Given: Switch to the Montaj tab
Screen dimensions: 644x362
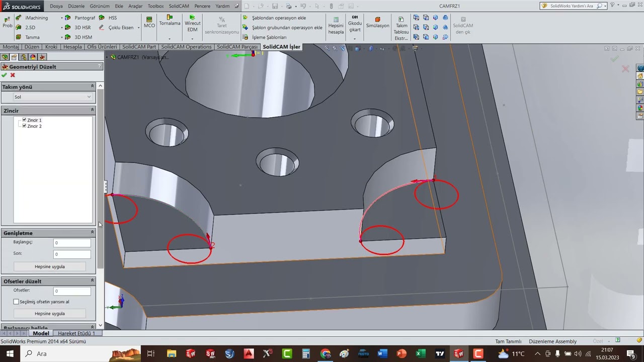Looking at the screenshot, I should (11, 47).
